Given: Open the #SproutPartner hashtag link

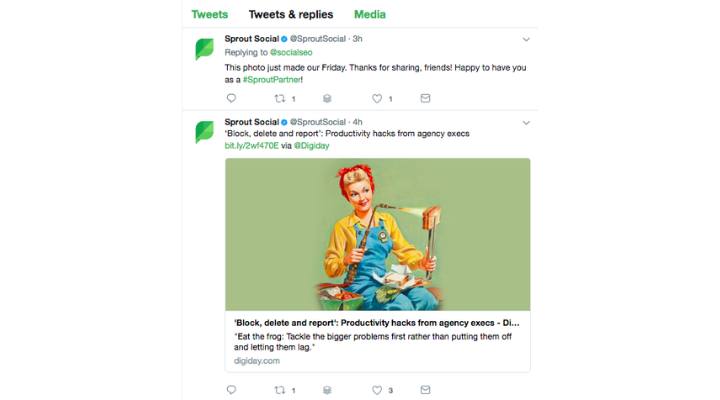Looking at the screenshot, I should (x=272, y=78).
